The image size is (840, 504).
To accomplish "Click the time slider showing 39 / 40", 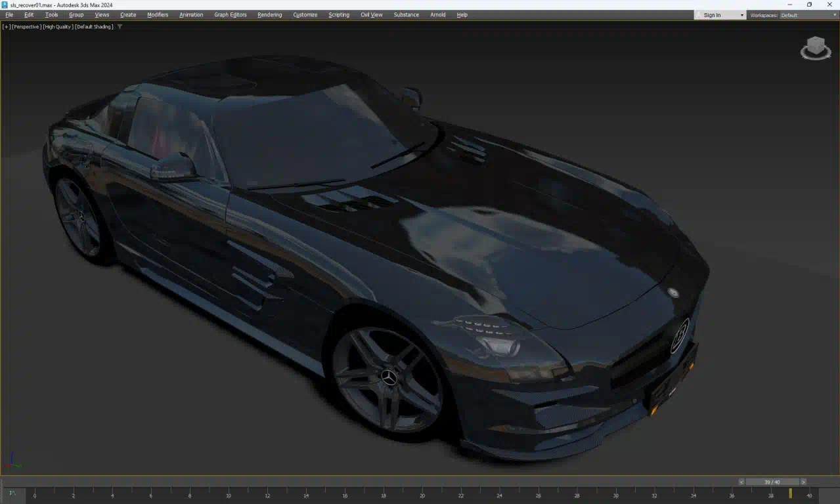I will point(772,482).
